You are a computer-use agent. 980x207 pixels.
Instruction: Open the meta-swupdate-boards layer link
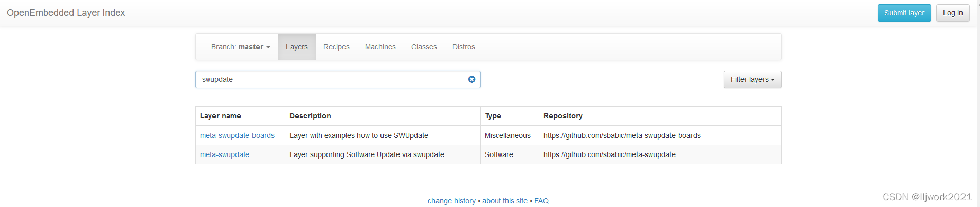tap(237, 135)
